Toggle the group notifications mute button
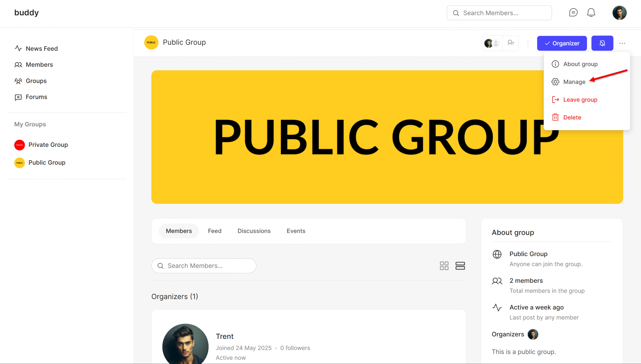 coord(602,43)
